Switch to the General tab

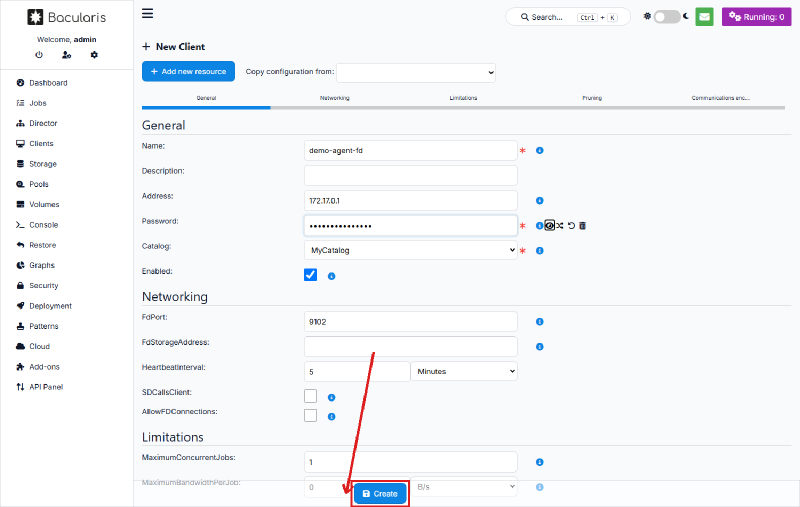206,98
